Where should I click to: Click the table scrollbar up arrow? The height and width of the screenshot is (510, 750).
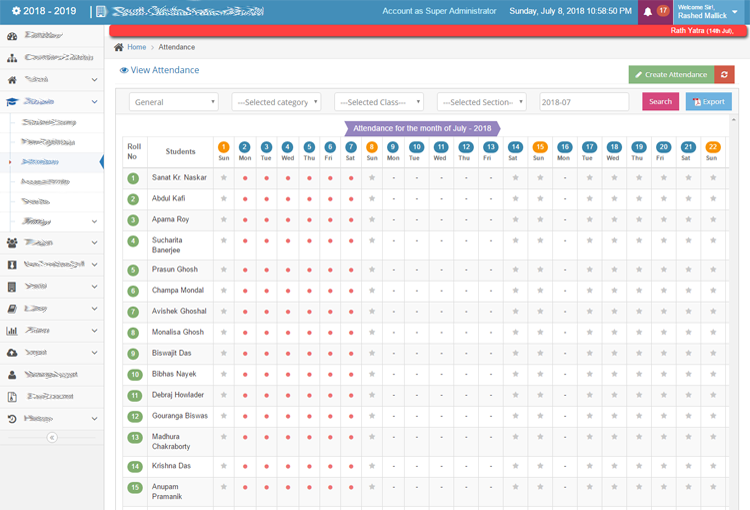pyautogui.click(x=733, y=120)
